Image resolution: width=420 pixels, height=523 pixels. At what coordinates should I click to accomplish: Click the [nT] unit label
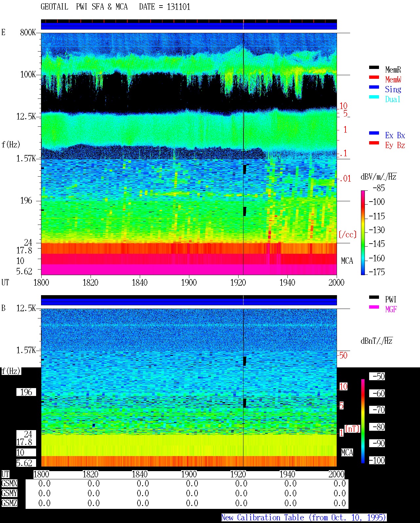coord(353,428)
